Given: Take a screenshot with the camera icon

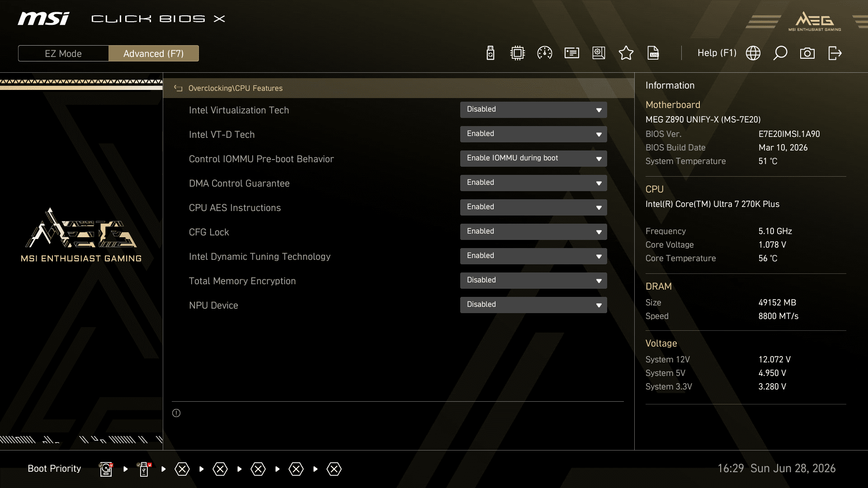Looking at the screenshot, I should click(807, 53).
